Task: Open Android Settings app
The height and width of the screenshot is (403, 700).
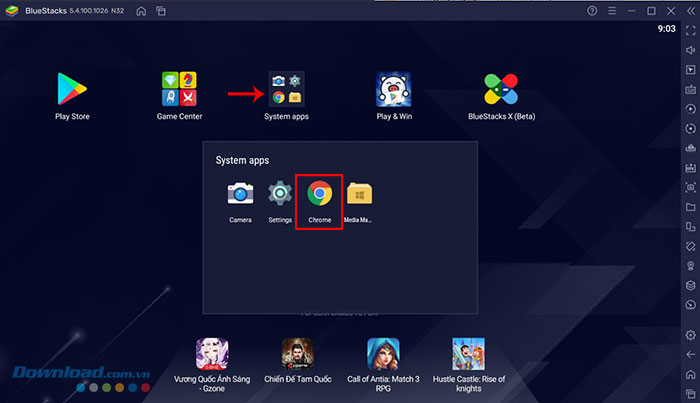Action: 280,194
